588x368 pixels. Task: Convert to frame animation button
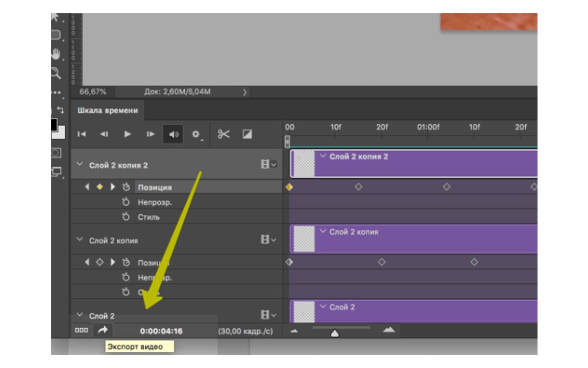coord(81,330)
